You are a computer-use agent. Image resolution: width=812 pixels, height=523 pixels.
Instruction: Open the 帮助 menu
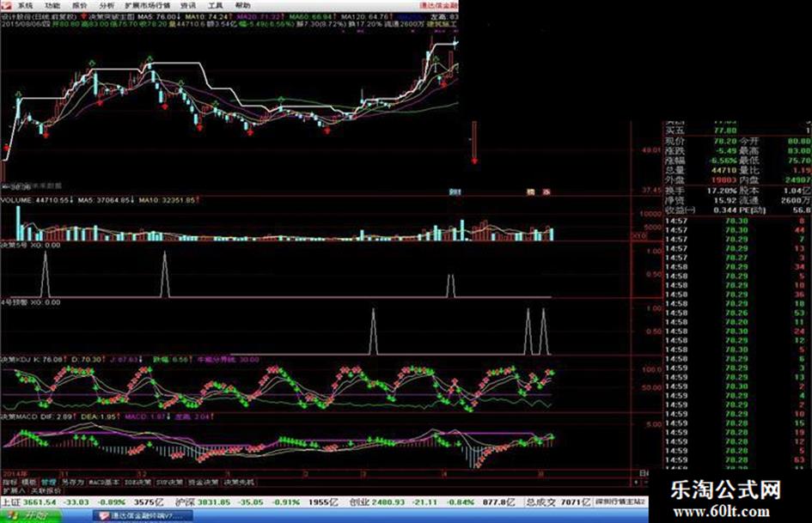point(242,5)
